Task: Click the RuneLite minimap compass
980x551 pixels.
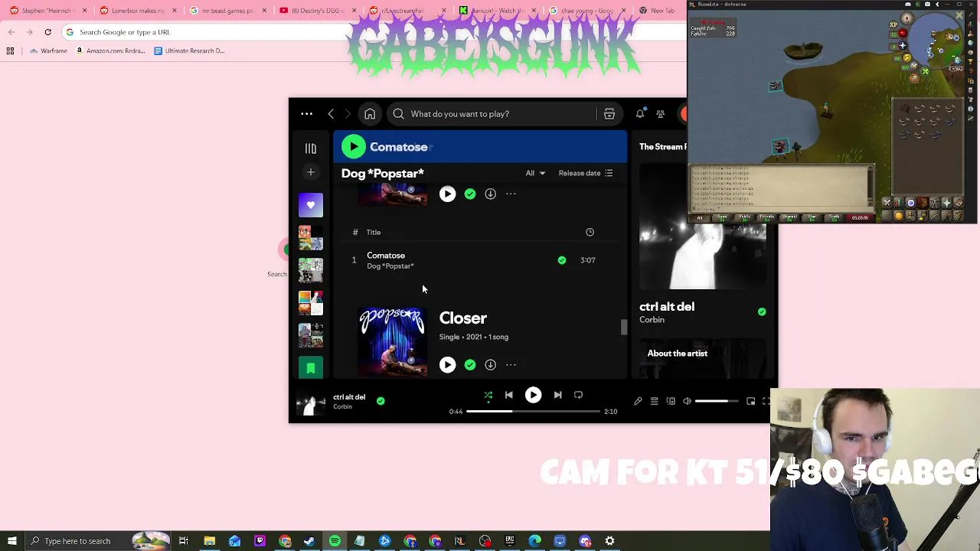Action: [907, 18]
